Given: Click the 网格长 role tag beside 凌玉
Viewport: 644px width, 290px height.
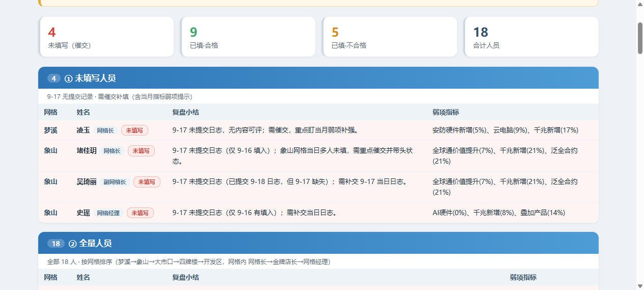Looking at the screenshot, I should 105,130.
